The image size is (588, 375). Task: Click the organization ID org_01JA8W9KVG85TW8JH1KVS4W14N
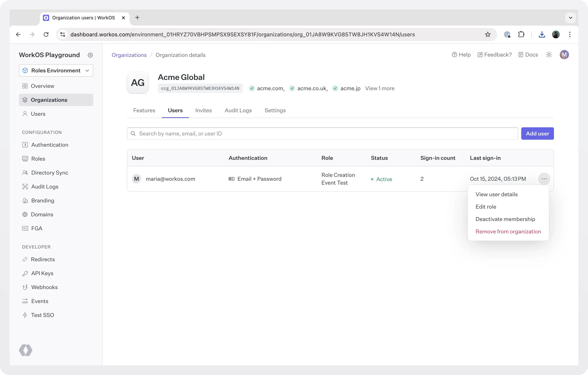tap(200, 88)
